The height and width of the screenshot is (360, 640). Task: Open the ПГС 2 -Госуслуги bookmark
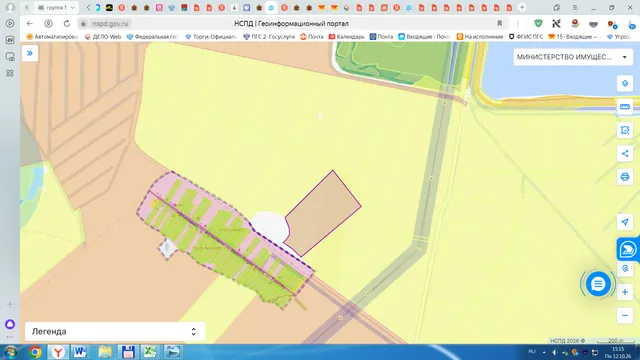click(269, 37)
